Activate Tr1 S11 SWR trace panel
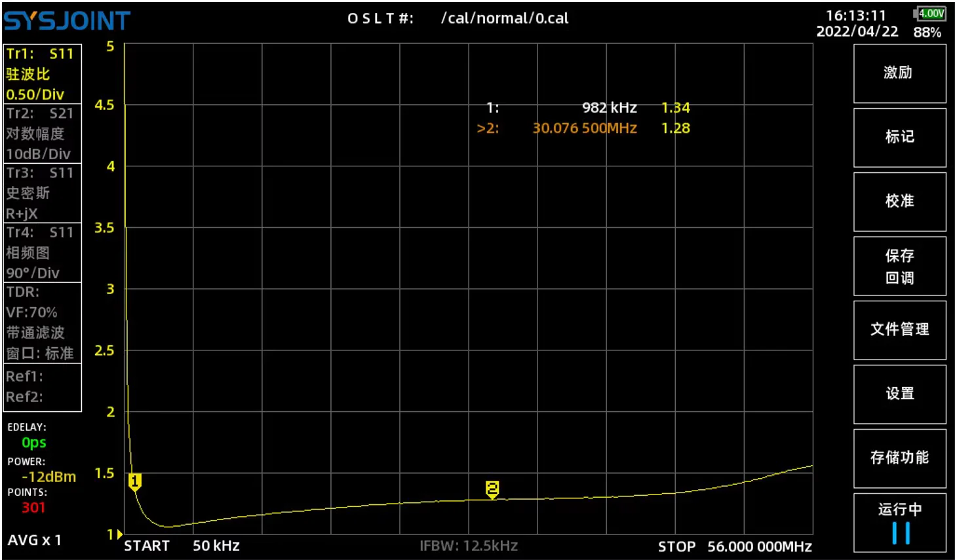The width and height of the screenshot is (955, 560). (x=43, y=74)
